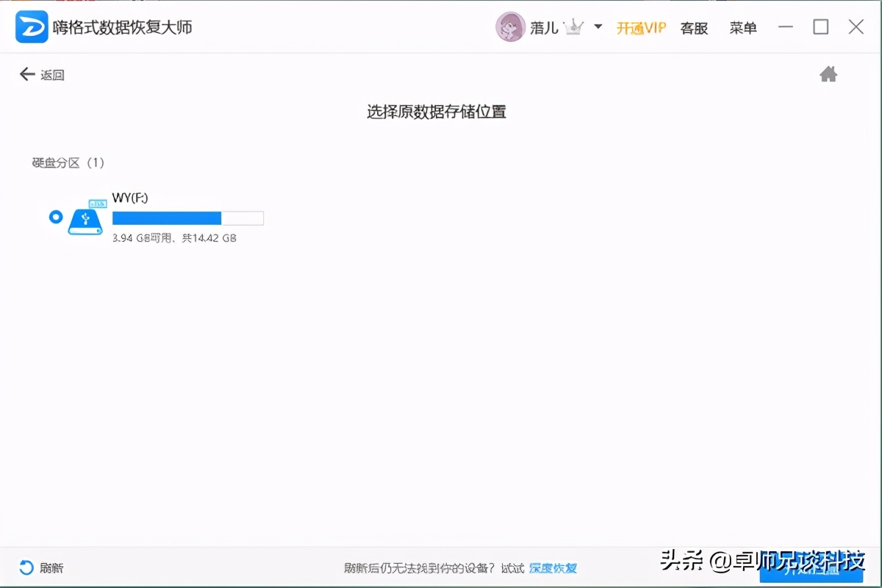Click the VIP crown badge beside username
The image size is (882, 588).
[576, 27]
